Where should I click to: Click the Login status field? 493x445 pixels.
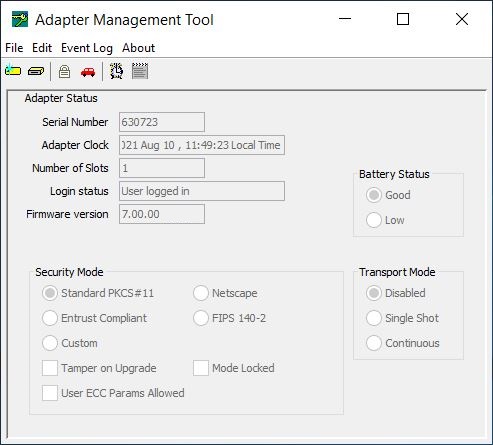(x=202, y=191)
